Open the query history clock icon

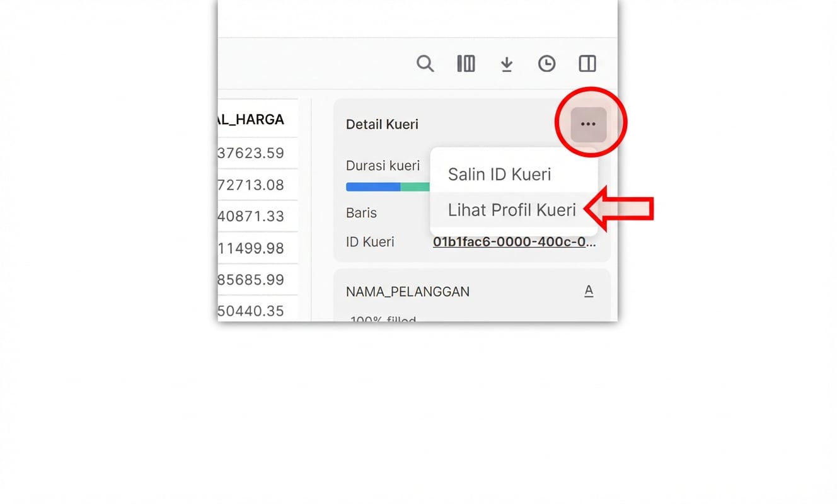click(x=546, y=64)
